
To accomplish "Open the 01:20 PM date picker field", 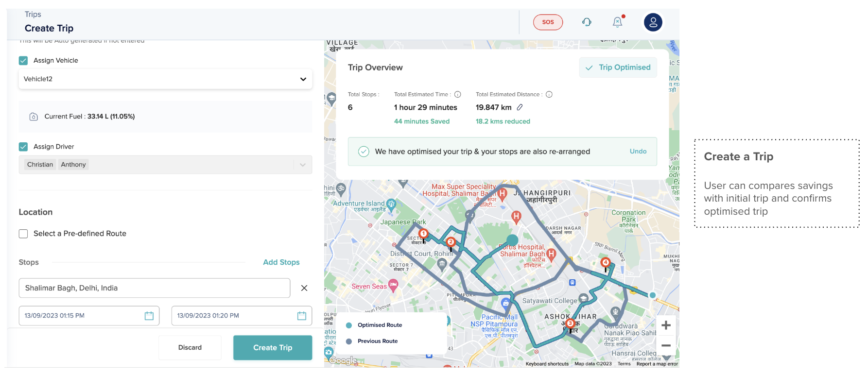I will click(241, 316).
